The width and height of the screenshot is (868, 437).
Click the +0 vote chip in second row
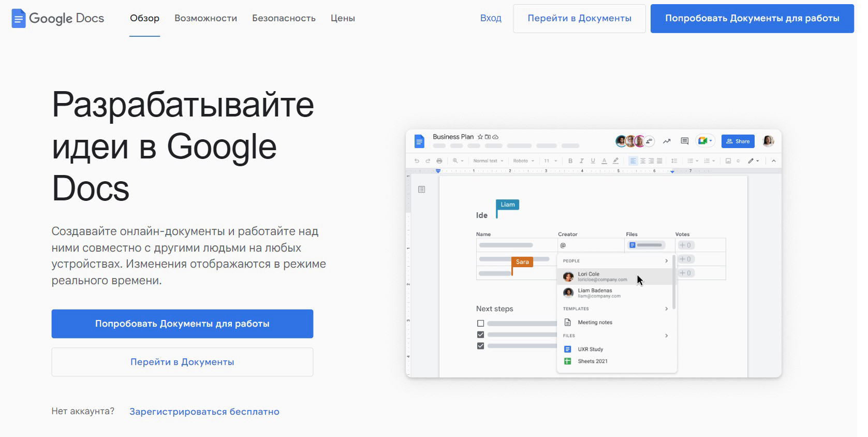pos(686,259)
